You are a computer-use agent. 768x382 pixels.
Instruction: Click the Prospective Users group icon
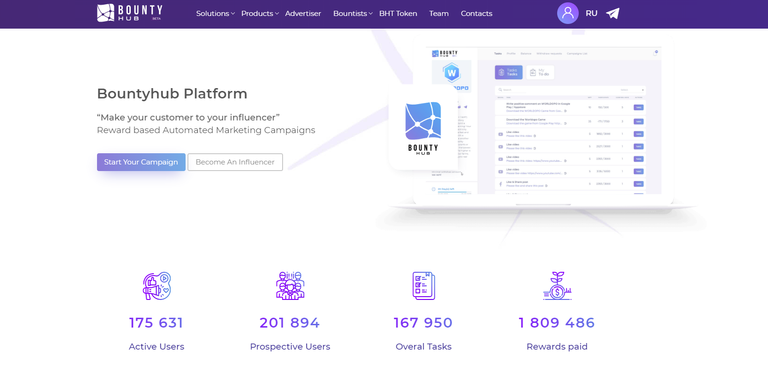click(290, 286)
